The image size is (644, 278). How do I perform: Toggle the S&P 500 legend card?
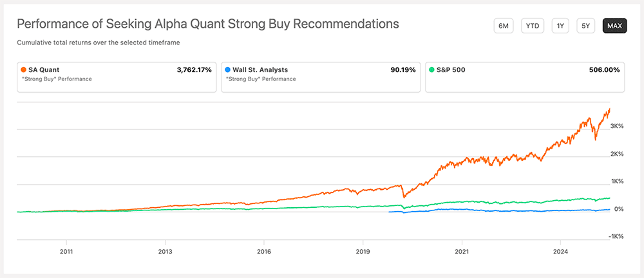coord(524,77)
